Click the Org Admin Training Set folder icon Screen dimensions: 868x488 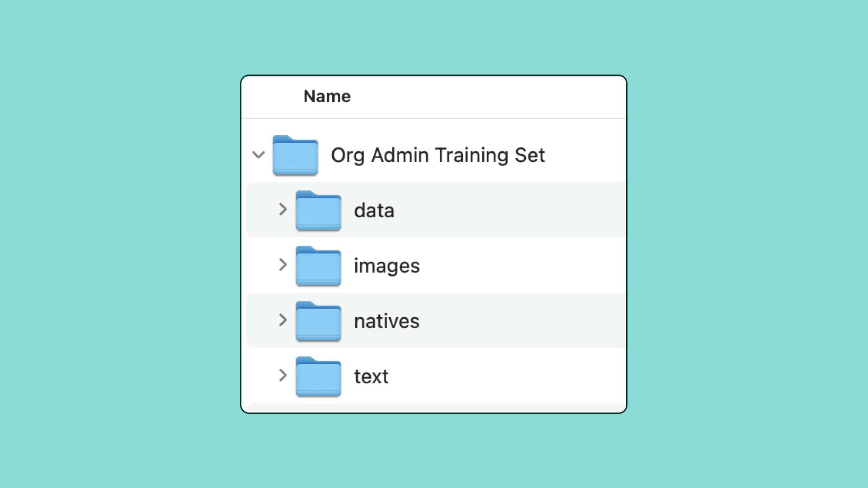click(295, 156)
